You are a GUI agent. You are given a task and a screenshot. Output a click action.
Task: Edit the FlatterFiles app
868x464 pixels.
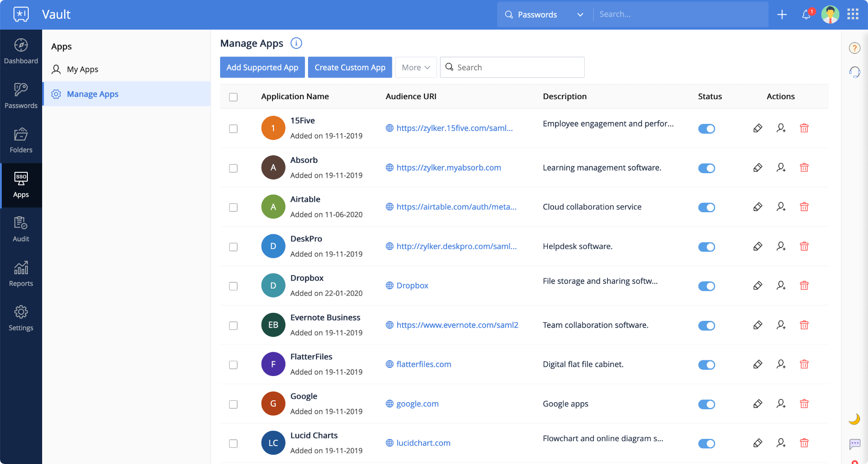[758, 364]
